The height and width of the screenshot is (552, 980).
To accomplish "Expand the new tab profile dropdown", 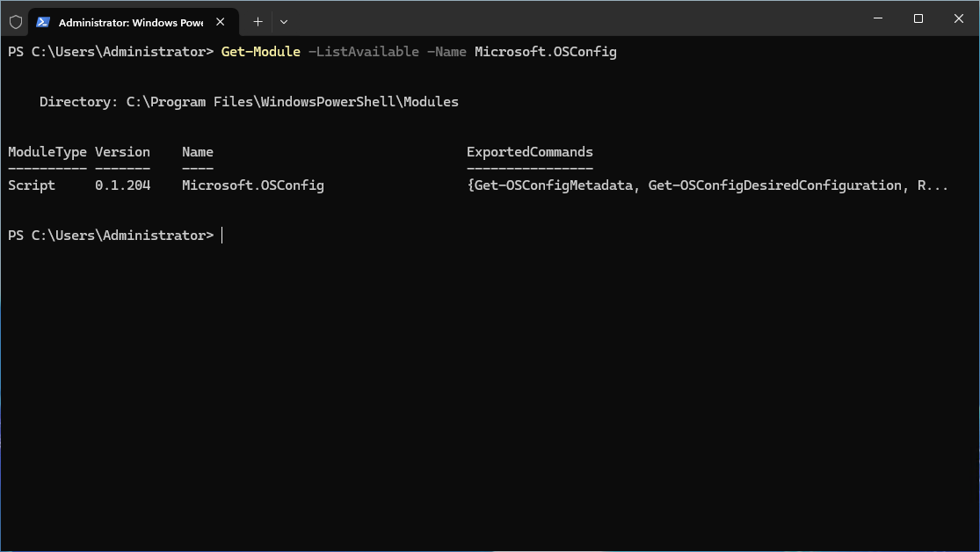I will click(x=283, y=21).
